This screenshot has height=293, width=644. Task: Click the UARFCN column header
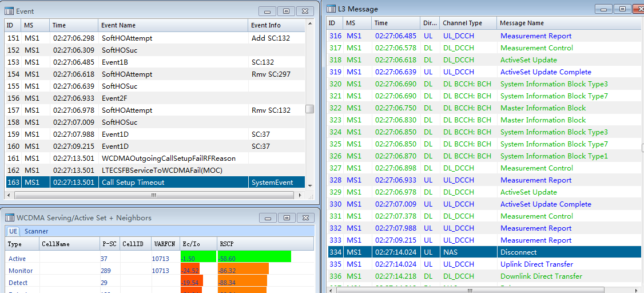tap(165, 244)
